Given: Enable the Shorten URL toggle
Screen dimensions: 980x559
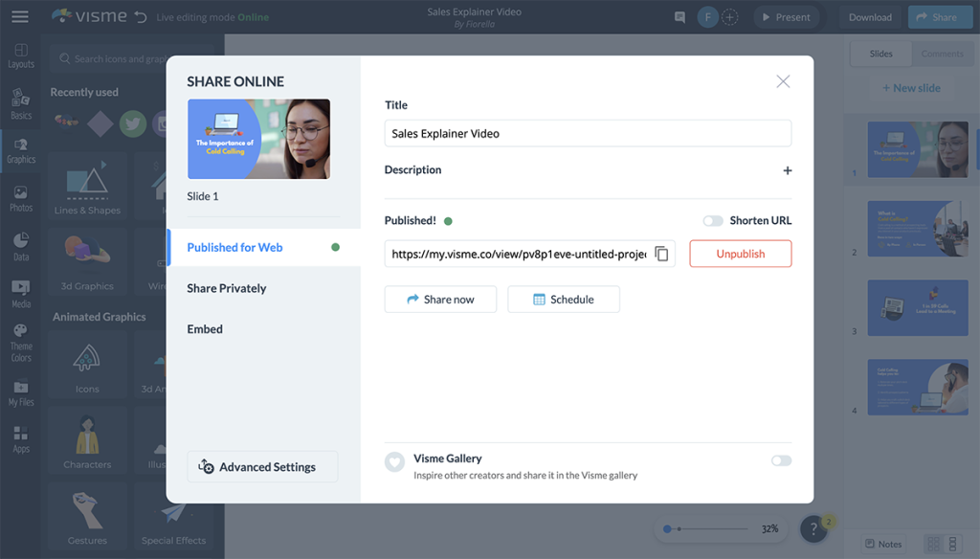Looking at the screenshot, I should pos(713,221).
